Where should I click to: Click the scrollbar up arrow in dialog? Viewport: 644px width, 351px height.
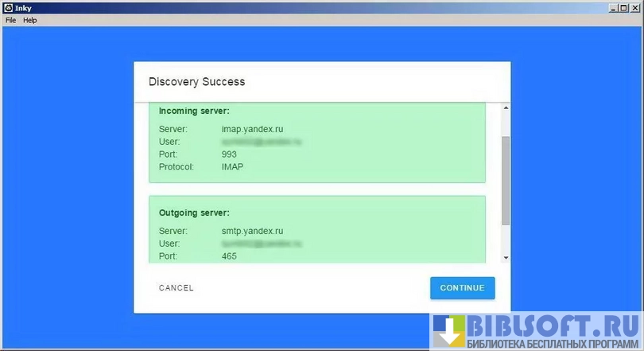coord(506,107)
